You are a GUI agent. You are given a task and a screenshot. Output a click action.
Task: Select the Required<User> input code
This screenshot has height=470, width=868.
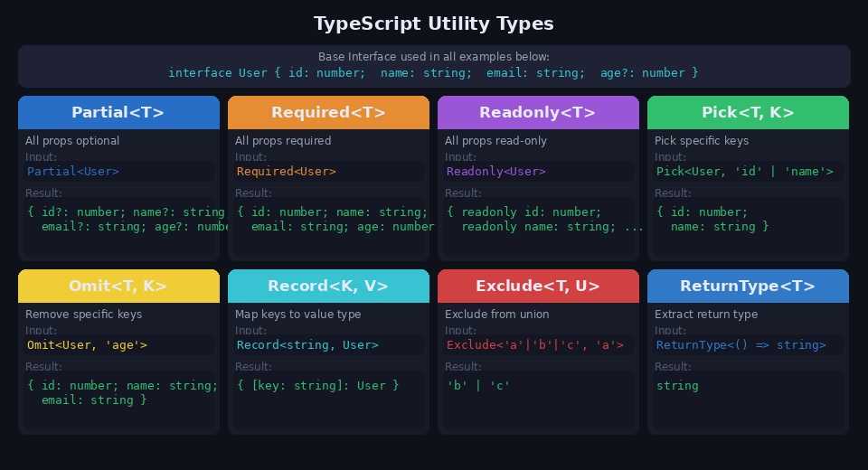[287, 172]
